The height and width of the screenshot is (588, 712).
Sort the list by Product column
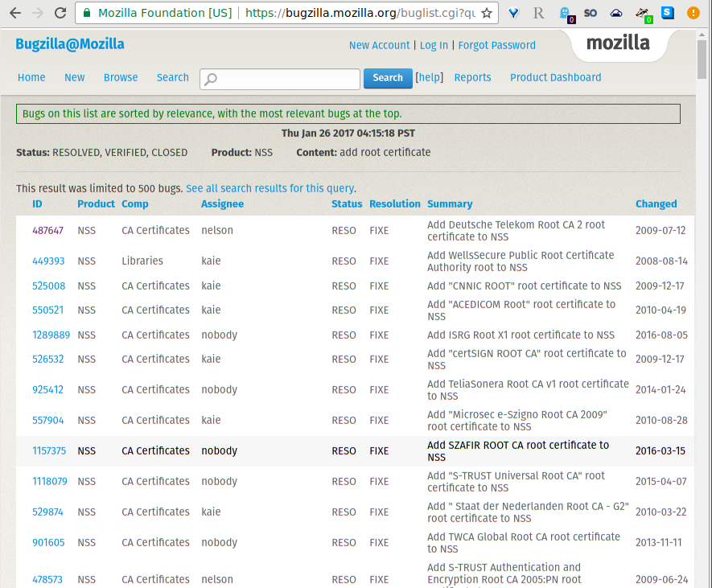coord(96,204)
